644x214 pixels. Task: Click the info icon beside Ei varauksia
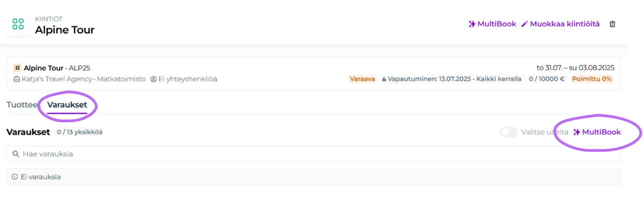click(x=15, y=177)
